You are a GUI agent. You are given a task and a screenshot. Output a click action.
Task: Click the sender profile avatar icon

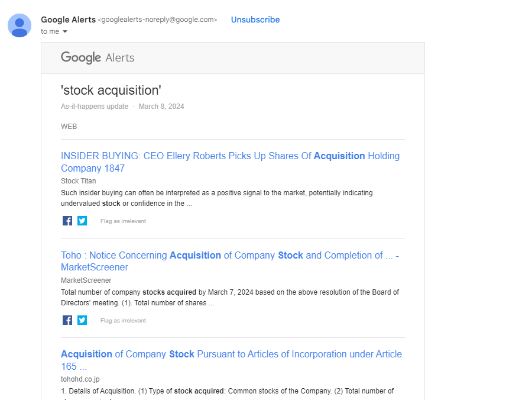click(20, 25)
